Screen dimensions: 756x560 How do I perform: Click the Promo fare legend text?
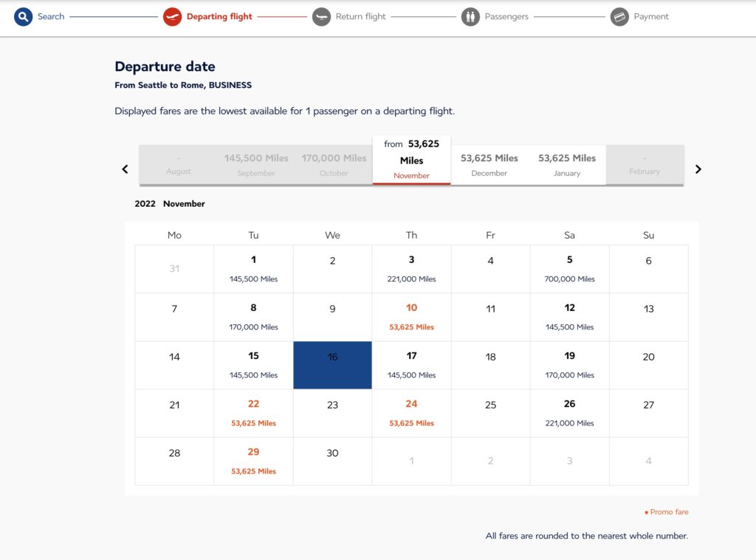(x=667, y=511)
